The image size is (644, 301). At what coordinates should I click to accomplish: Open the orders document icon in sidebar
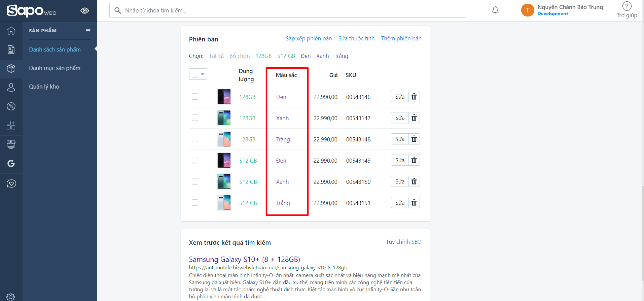click(x=11, y=49)
